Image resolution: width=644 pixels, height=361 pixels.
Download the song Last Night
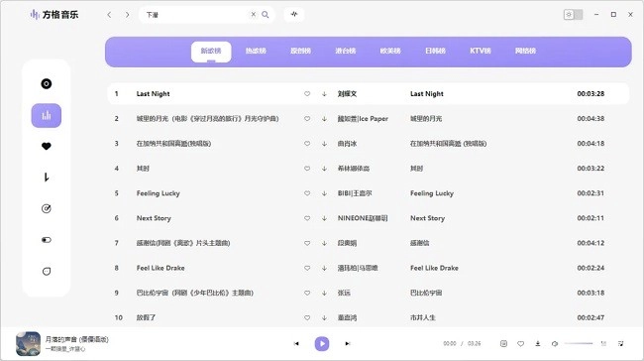point(324,94)
